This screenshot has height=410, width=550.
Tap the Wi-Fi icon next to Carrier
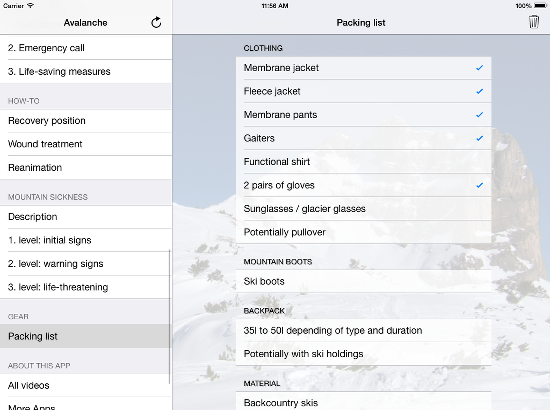point(30,6)
